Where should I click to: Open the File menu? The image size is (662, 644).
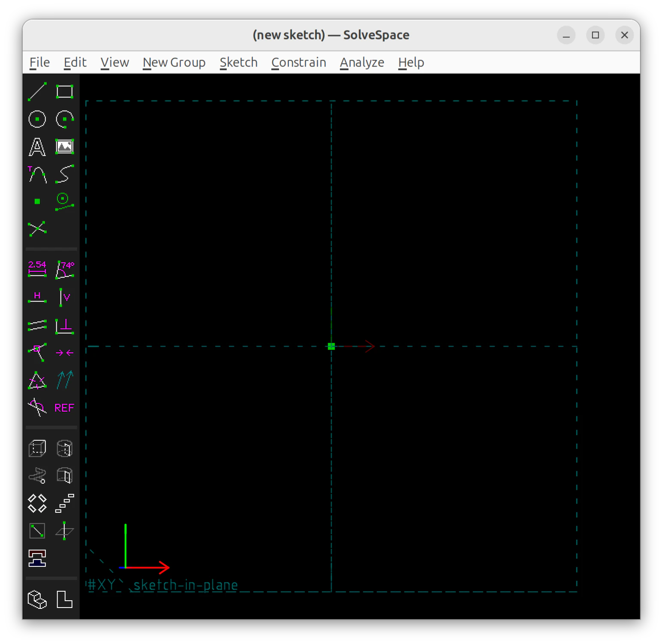[40, 63]
